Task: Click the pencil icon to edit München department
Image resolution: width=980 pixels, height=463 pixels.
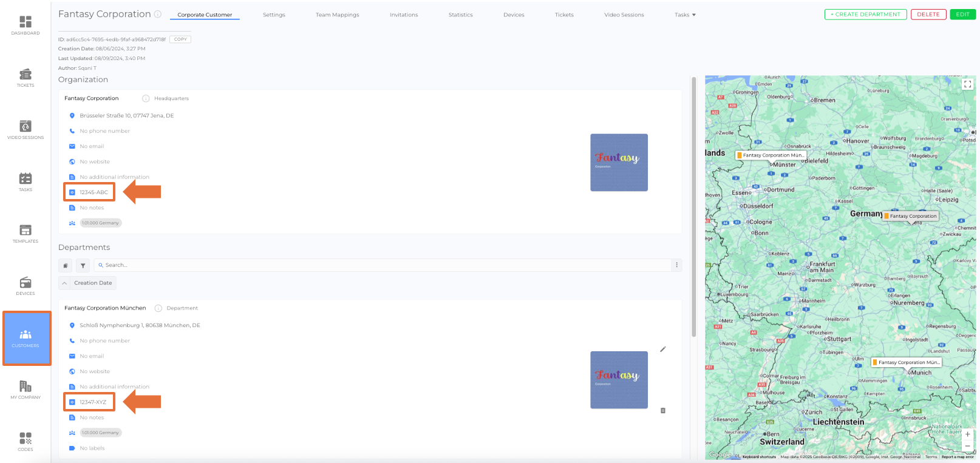Action: [x=663, y=349]
